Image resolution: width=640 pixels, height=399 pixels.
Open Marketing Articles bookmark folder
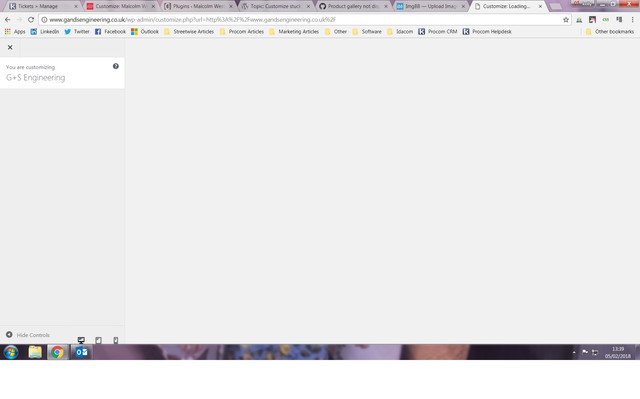coord(294,31)
